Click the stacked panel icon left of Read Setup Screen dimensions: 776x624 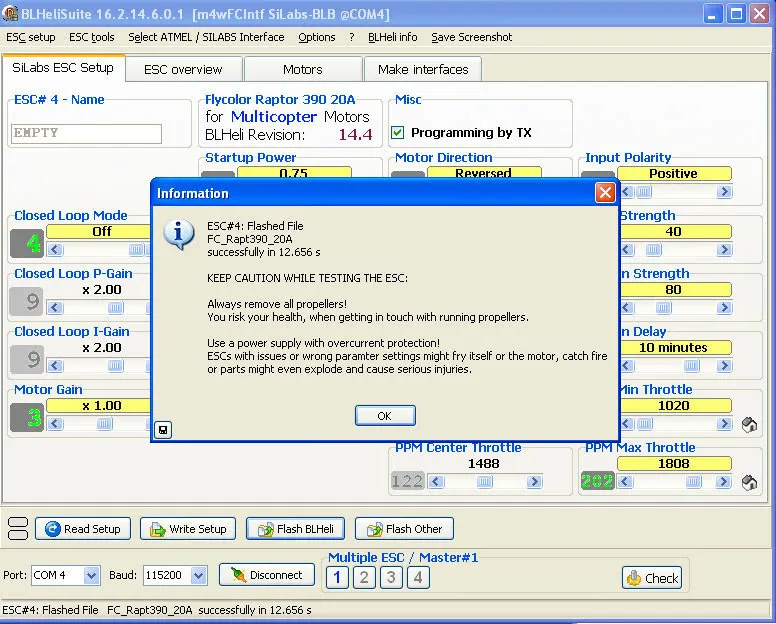click(x=18, y=529)
